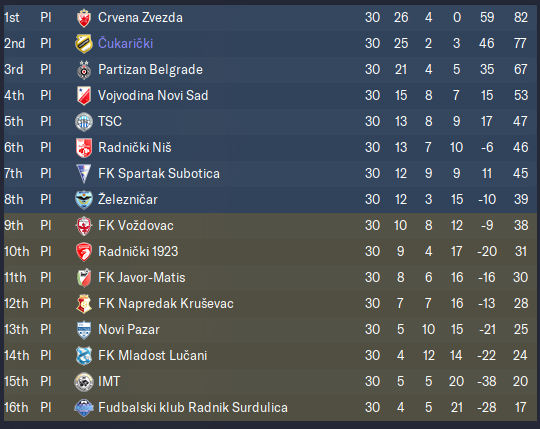
Task: Open FK Napredak Kruševac team page
Action: pos(166,304)
